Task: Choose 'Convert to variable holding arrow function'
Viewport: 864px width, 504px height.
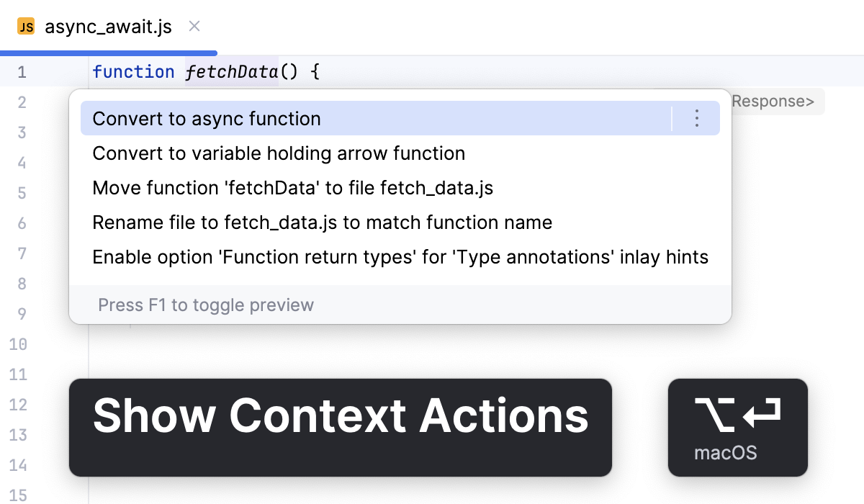Action: pyautogui.click(x=279, y=153)
